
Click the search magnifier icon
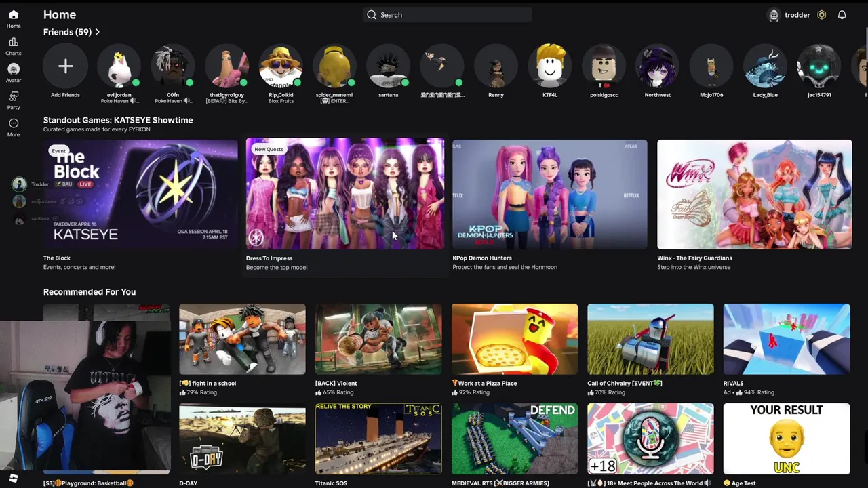[372, 15]
